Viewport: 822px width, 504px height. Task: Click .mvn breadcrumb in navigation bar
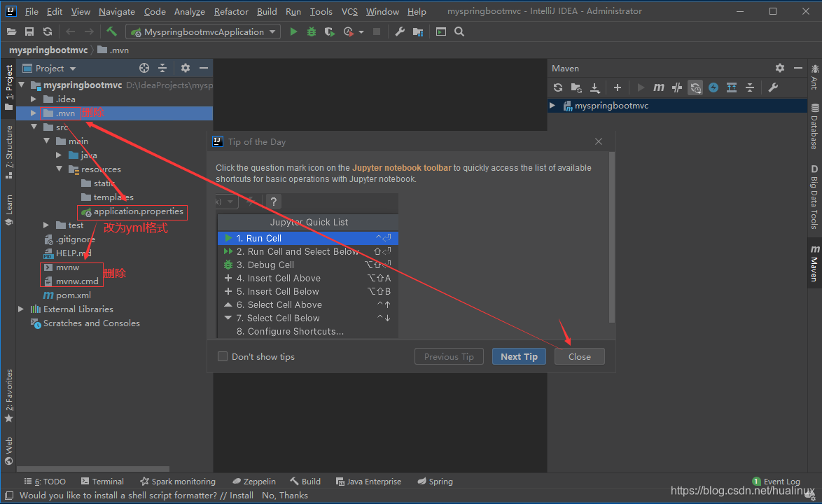(x=113, y=50)
